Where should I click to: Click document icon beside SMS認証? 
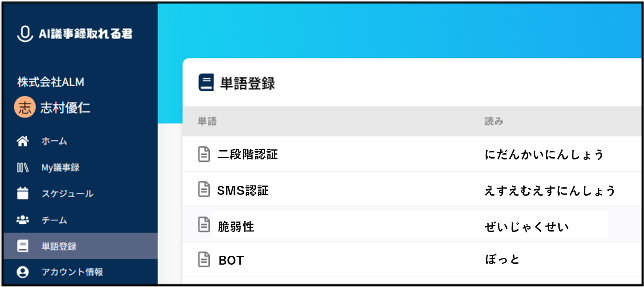(204, 189)
